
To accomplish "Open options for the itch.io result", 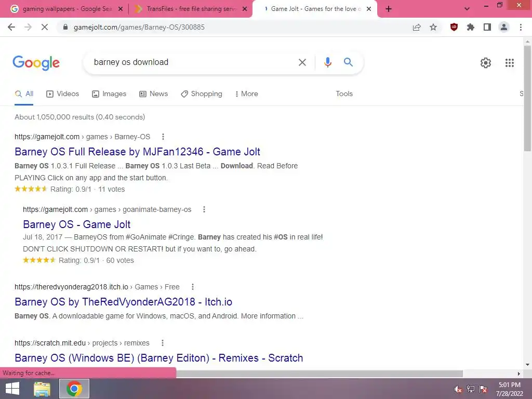I will [x=192, y=287].
